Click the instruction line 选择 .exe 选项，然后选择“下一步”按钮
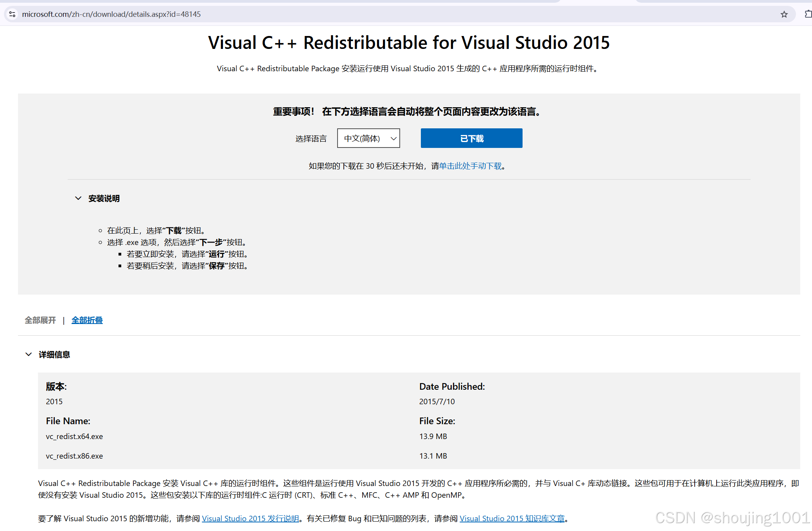This screenshot has width=812, height=531. click(177, 243)
